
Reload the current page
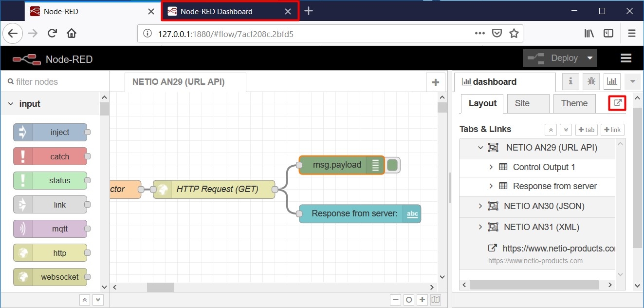point(52,33)
